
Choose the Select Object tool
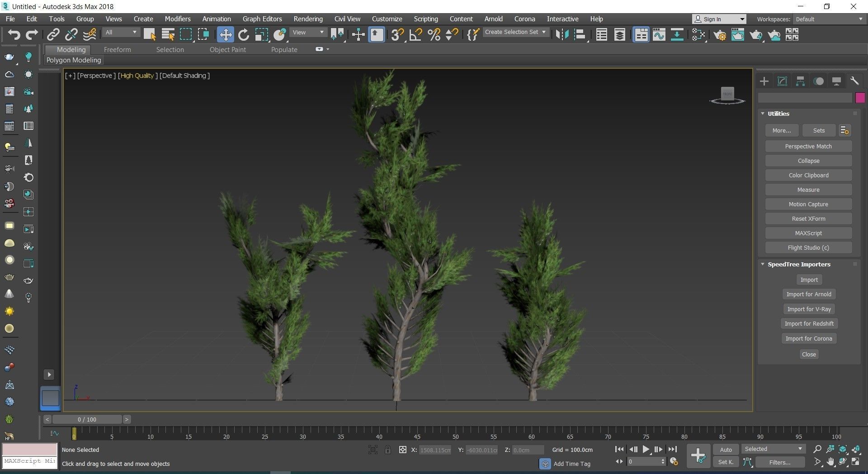(150, 35)
